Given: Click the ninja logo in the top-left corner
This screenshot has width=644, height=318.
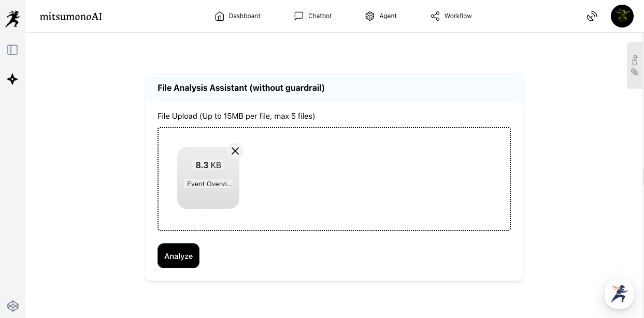Looking at the screenshot, I should [x=12, y=19].
